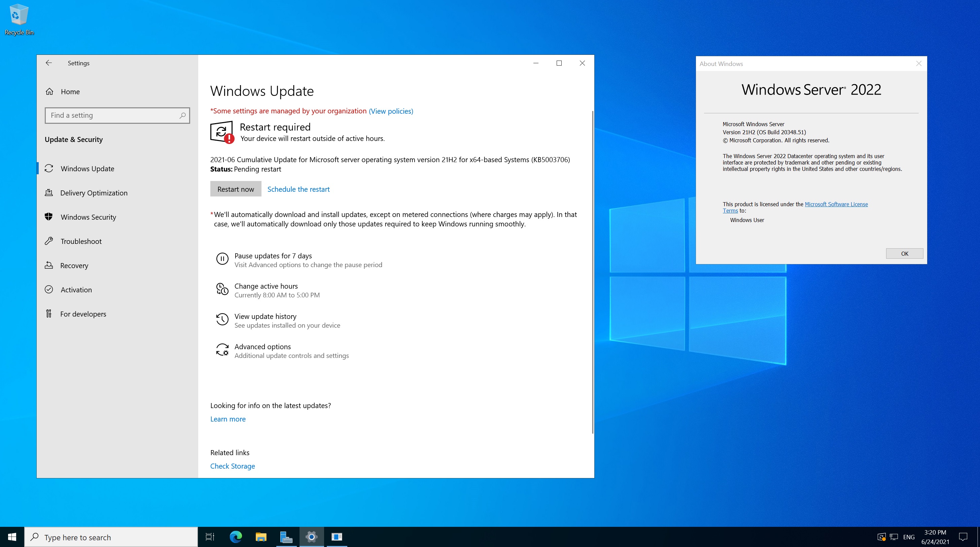Select the KB5003706 cumulative update text
Screen dimensions: 980x547
click(390, 159)
